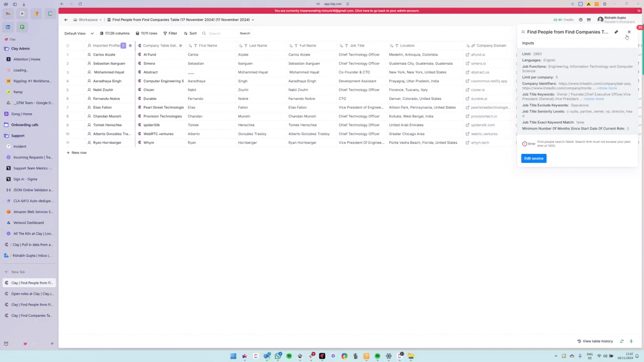This screenshot has width=644, height=362.
Task: Click the refresh icon near View table history
Action: click(x=622, y=341)
